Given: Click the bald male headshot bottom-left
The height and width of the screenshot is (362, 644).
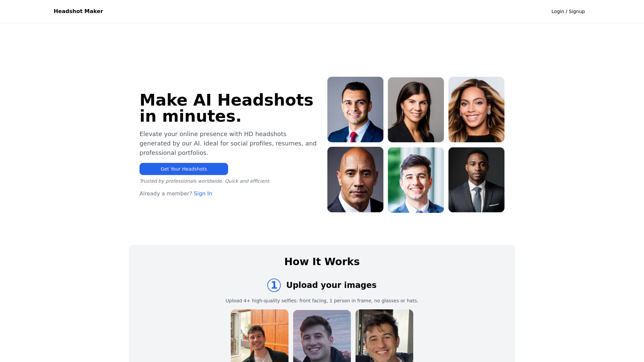Looking at the screenshot, I should (355, 179).
